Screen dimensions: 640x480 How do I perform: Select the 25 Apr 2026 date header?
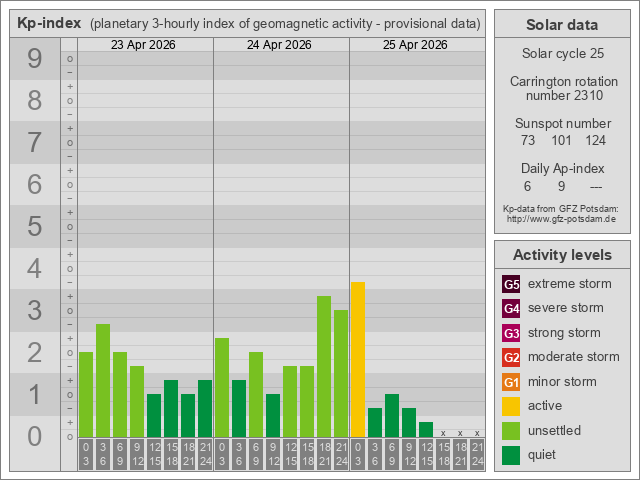coord(417,45)
